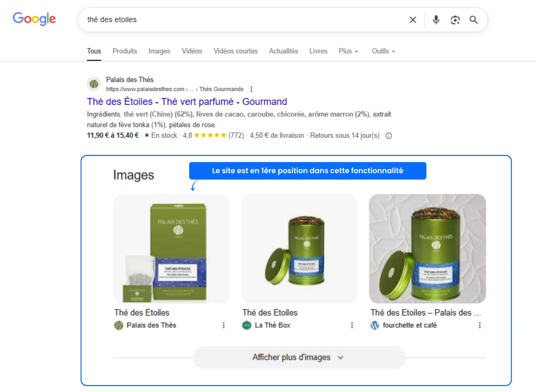Screen dimensions: 536x392
Task: Open options menu next to fourchette et café
Action: point(480,325)
